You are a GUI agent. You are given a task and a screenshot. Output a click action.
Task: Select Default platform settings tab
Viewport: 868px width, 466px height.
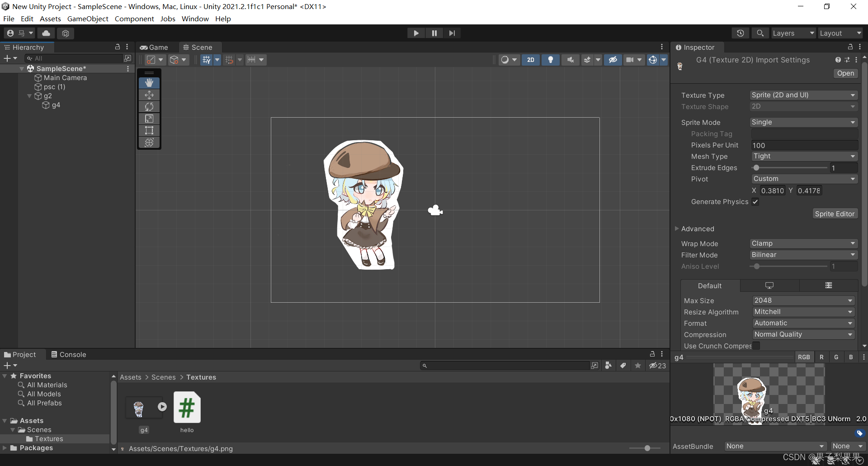pos(710,286)
